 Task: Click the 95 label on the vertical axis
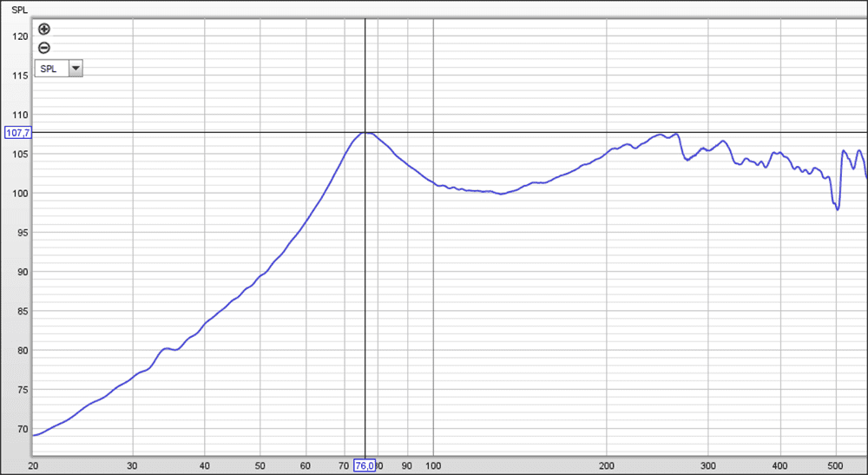[23, 233]
